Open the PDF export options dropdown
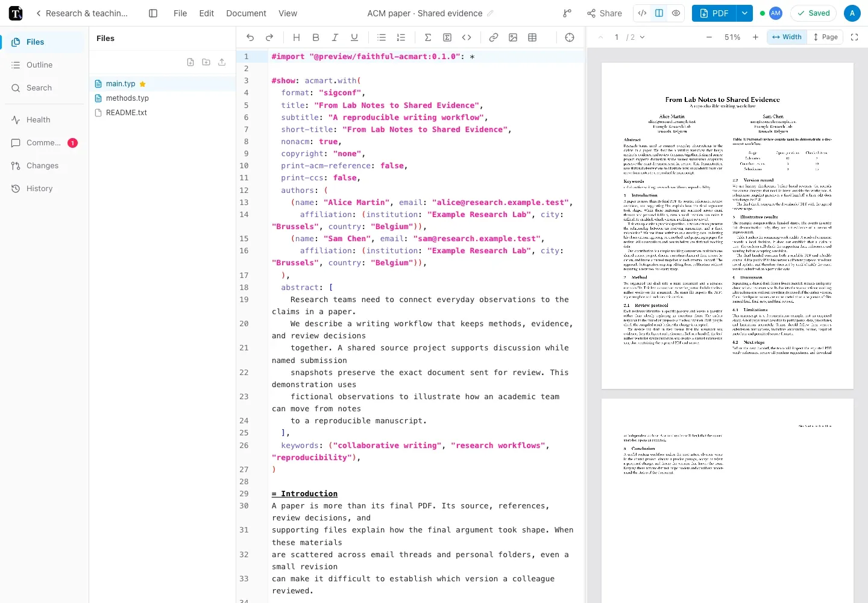Viewport: 868px width, 603px height. tap(745, 13)
